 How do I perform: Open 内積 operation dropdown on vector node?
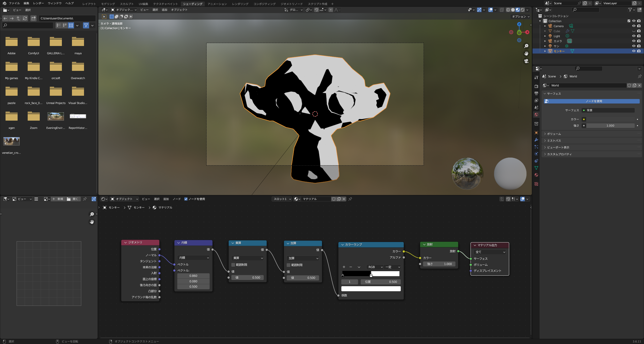(193, 258)
